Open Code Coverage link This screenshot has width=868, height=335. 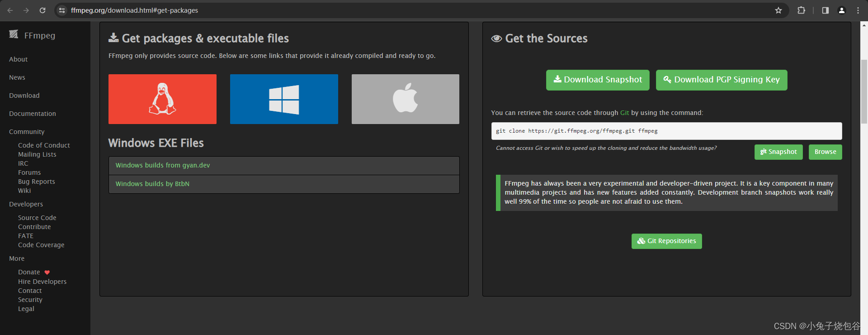pyautogui.click(x=41, y=245)
